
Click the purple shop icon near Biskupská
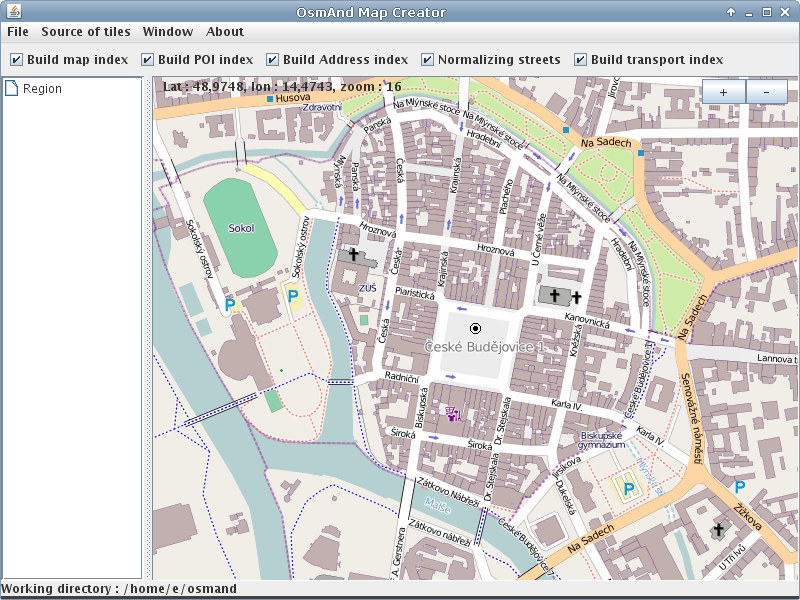[x=453, y=413]
